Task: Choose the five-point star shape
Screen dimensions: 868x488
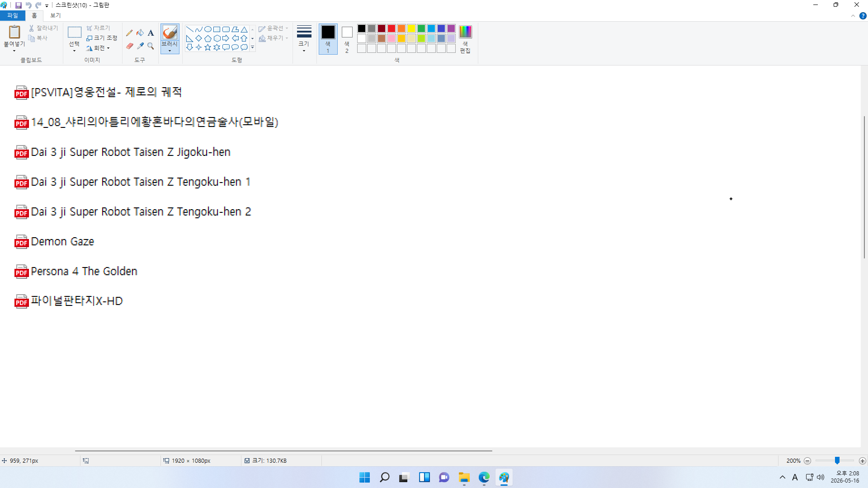Action: coord(208,47)
